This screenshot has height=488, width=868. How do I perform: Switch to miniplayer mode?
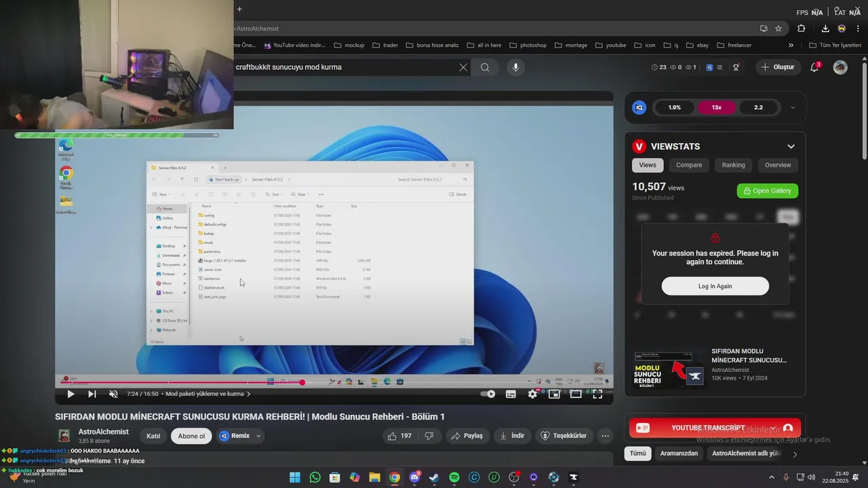[554, 394]
